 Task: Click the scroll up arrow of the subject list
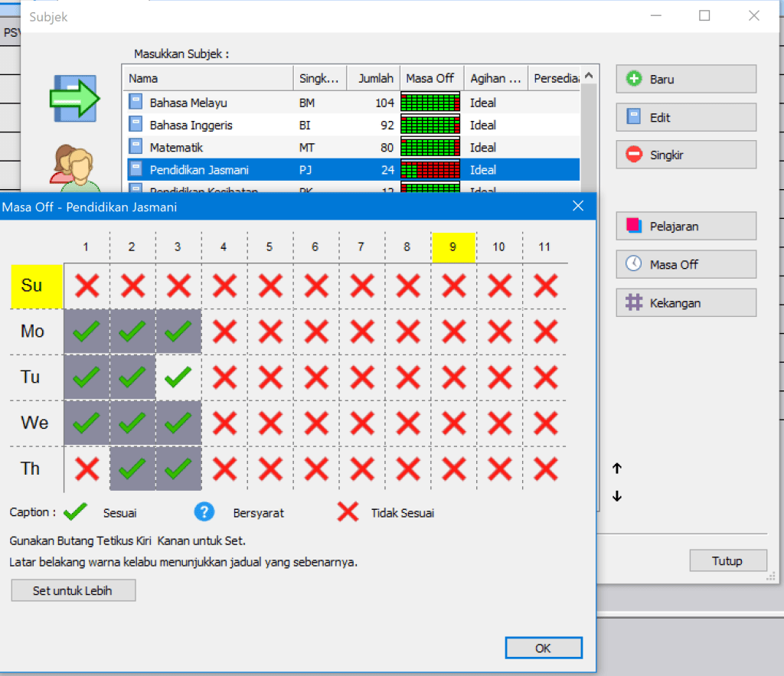point(588,76)
